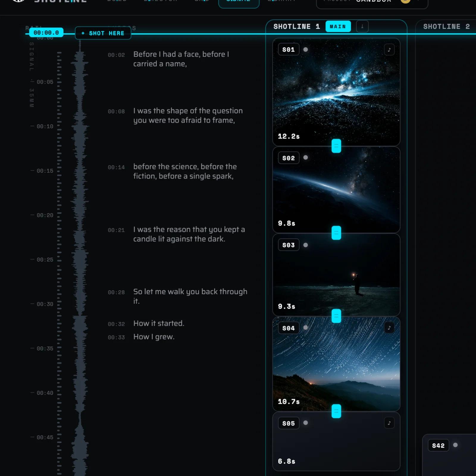Select the lyric 'How I grew.'
This screenshot has height=476, width=476.
coord(154,337)
